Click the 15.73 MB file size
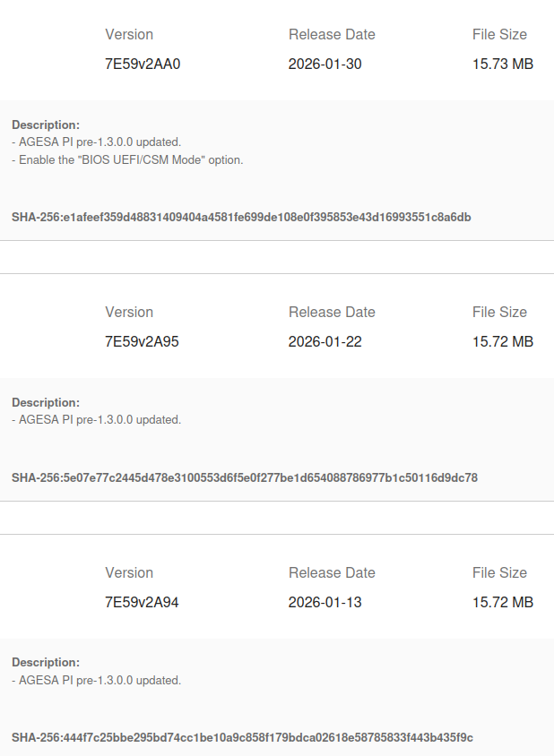Image resolution: width=554 pixels, height=756 pixels. pyautogui.click(x=502, y=64)
